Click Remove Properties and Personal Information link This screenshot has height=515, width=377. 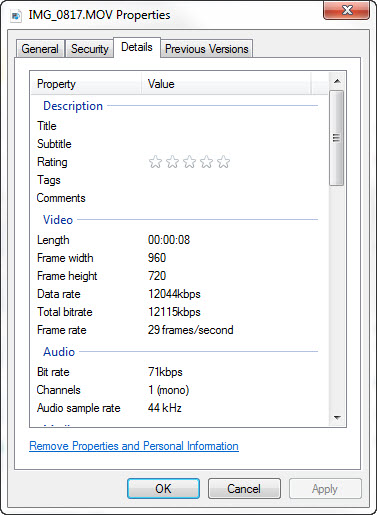134,446
